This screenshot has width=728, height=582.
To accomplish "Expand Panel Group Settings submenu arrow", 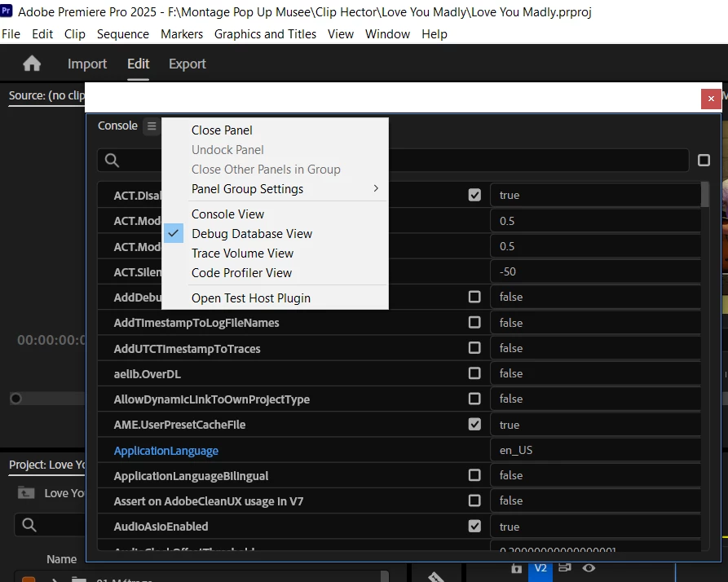I will coord(376,188).
